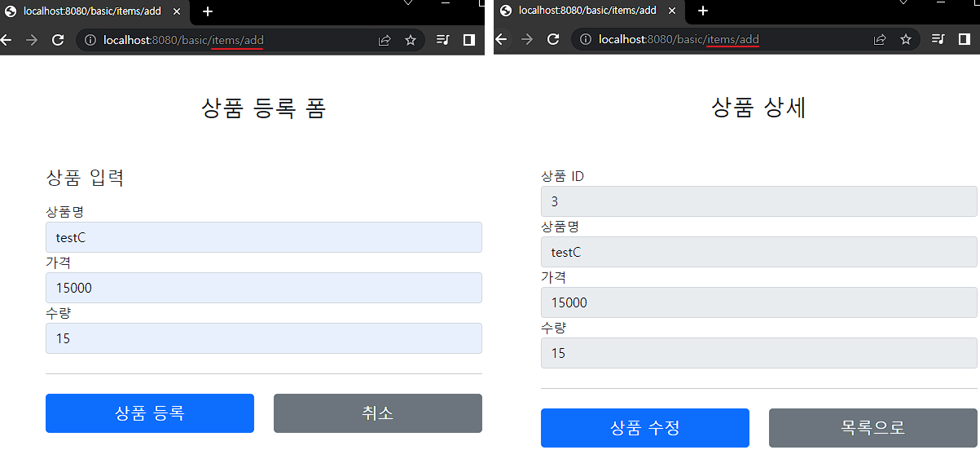Select the left browser's localhost tab
Image resolution: width=980 pixels, height=450 pixels.
94,11
